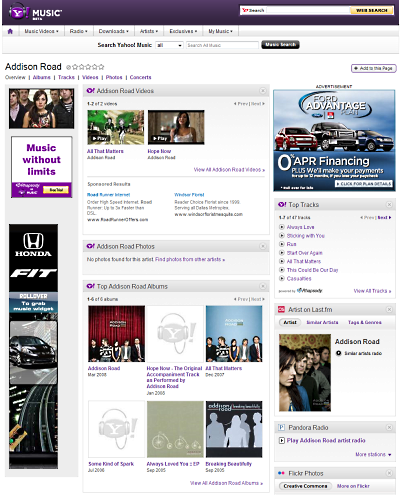Play All That Matters in Top Tracks
Screen dimensions: 400x495
click(281, 261)
